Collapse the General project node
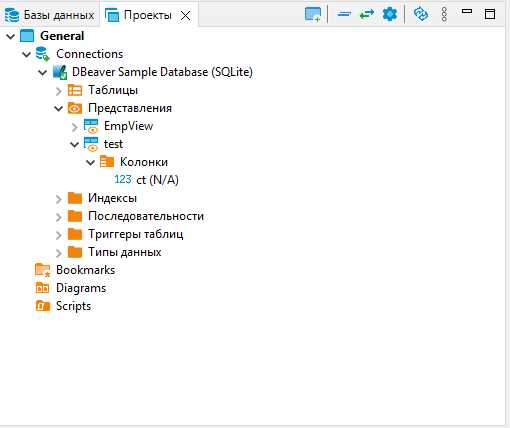 click(x=11, y=36)
